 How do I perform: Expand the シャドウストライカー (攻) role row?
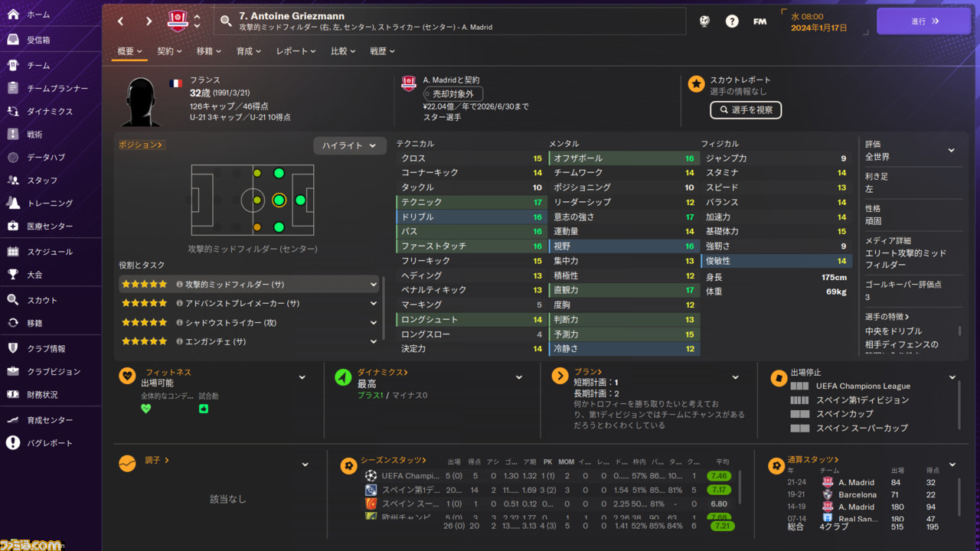point(250,322)
